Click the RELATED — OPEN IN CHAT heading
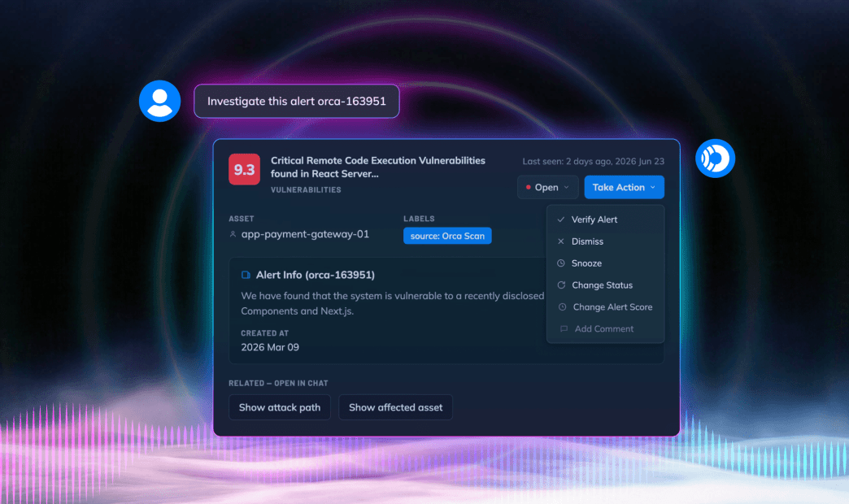This screenshot has width=849, height=504. pyautogui.click(x=278, y=383)
